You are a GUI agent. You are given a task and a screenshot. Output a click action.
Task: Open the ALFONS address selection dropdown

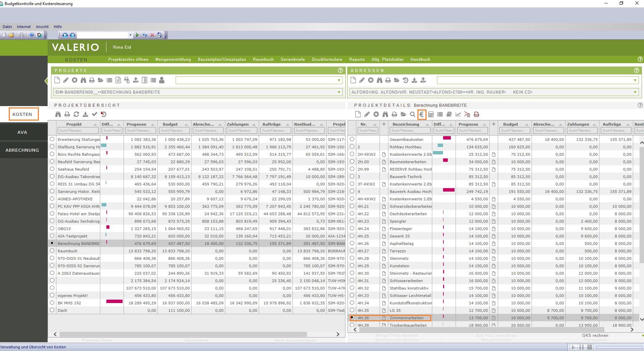[635, 92]
